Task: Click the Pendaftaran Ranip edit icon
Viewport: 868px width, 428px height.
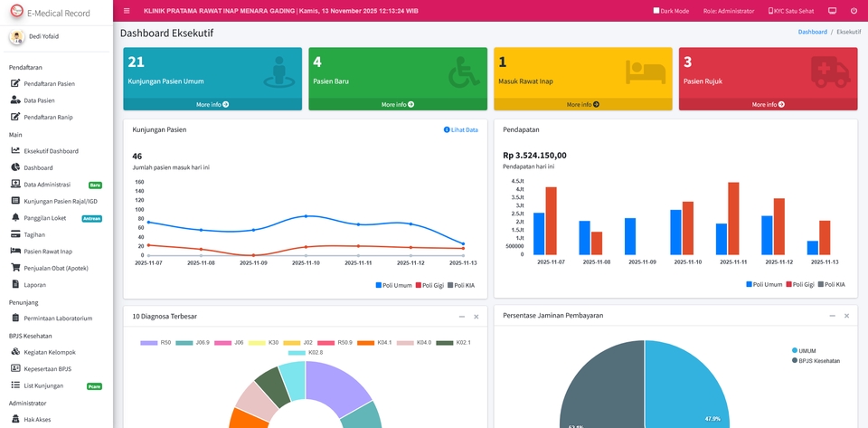Action: [15, 117]
